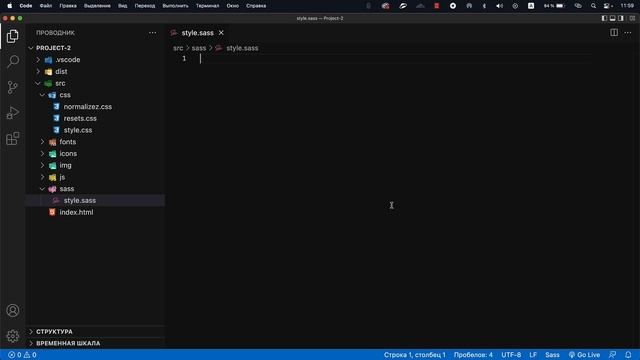Screen dimensions: 640x360
Task: Open the Explorer view icon
Action: [x=13, y=36]
